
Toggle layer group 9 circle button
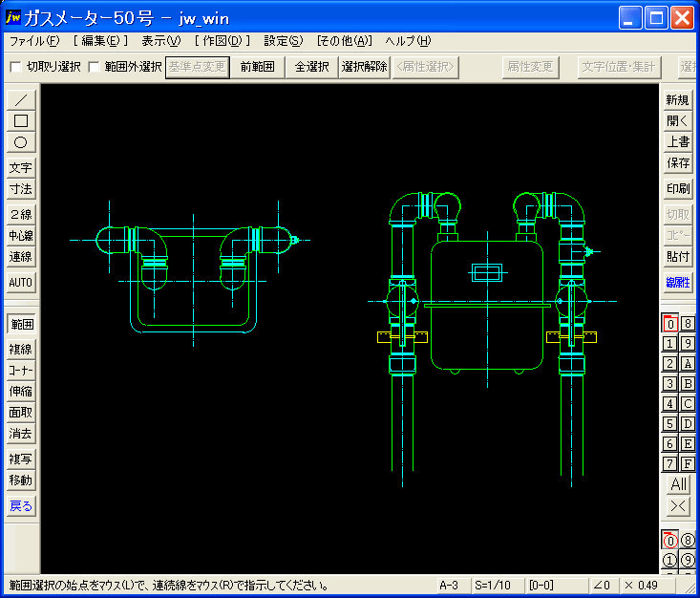tap(688, 560)
